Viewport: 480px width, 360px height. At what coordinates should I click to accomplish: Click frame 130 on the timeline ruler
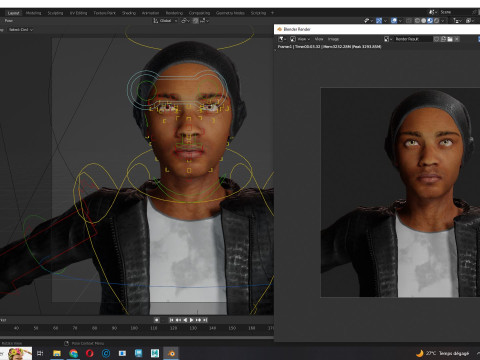(193, 328)
